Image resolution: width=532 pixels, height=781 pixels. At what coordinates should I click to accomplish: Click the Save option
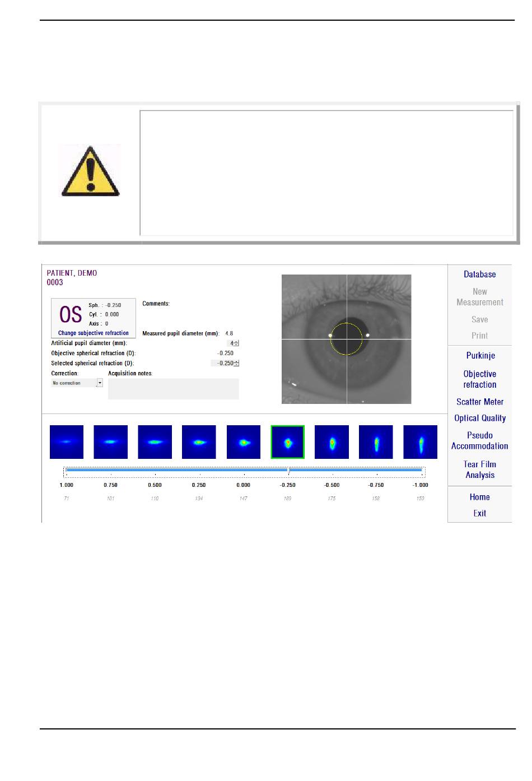pos(479,319)
